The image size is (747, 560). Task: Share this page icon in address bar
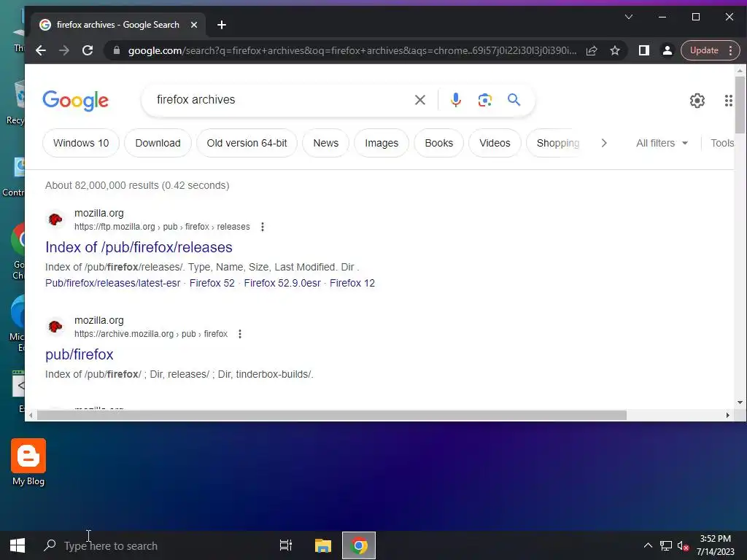[592, 50]
